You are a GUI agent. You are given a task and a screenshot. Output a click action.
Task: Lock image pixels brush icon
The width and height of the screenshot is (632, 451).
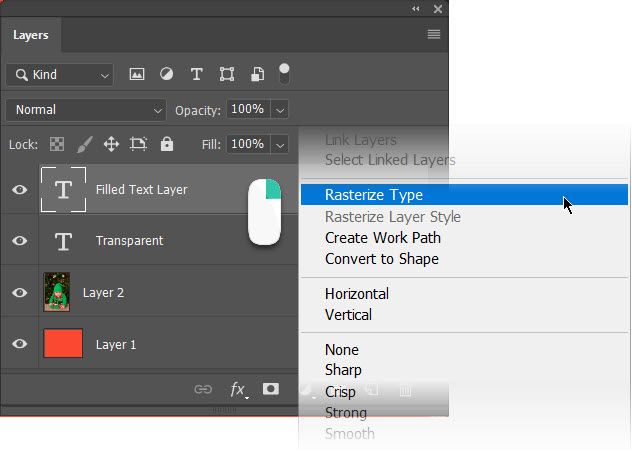click(85, 144)
